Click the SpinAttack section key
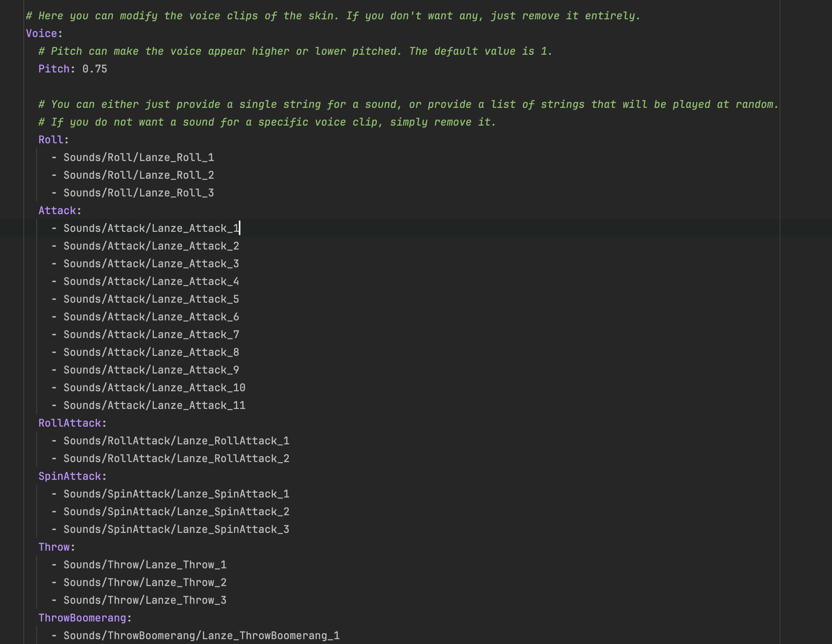832x644 pixels. 70,476
